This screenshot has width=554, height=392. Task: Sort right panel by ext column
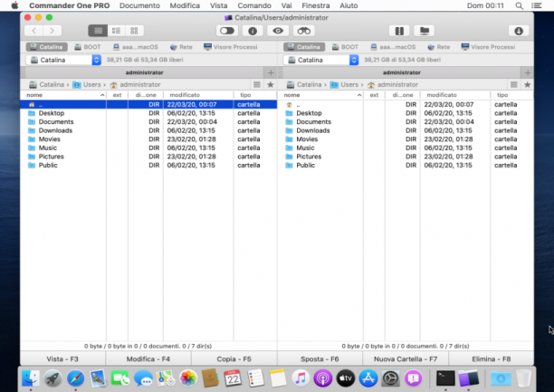(374, 95)
